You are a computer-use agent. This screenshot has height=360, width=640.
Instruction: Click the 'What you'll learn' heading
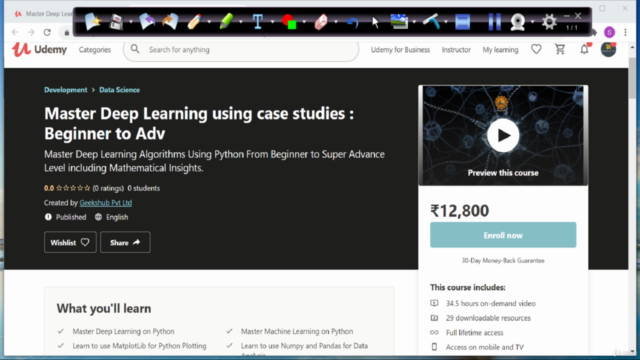[x=104, y=309]
